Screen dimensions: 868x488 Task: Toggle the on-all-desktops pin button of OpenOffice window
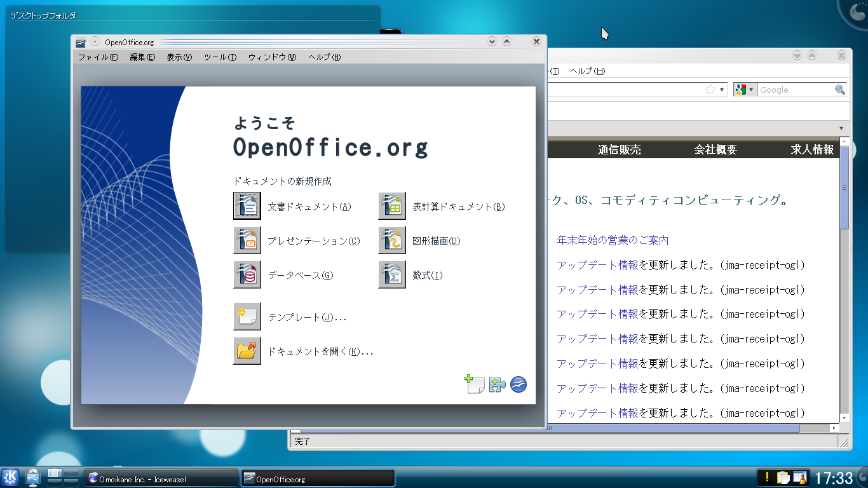(95, 42)
